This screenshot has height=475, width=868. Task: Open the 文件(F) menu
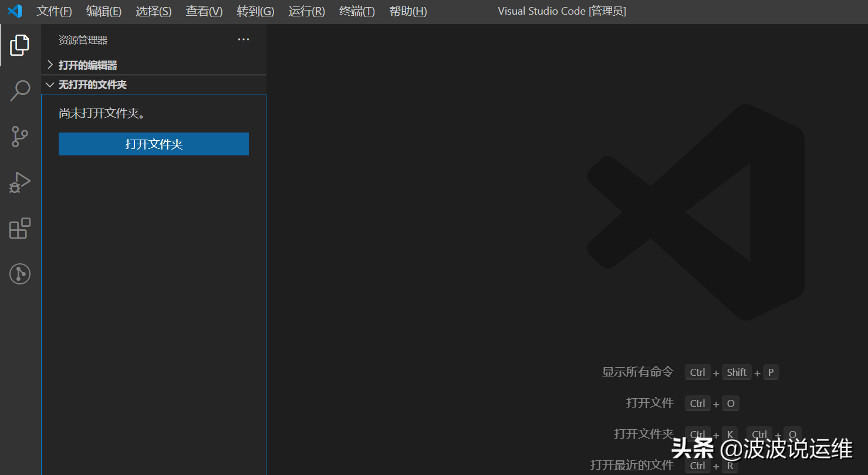(x=53, y=11)
